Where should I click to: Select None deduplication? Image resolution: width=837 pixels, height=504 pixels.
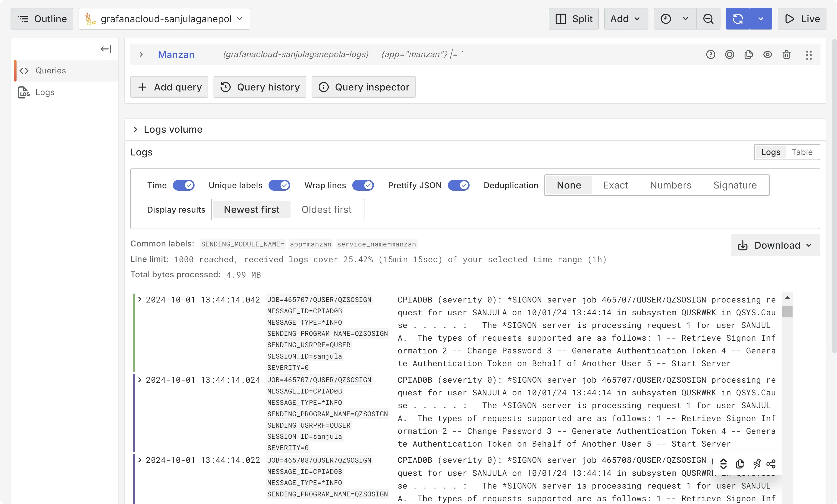(x=569, y=185)
